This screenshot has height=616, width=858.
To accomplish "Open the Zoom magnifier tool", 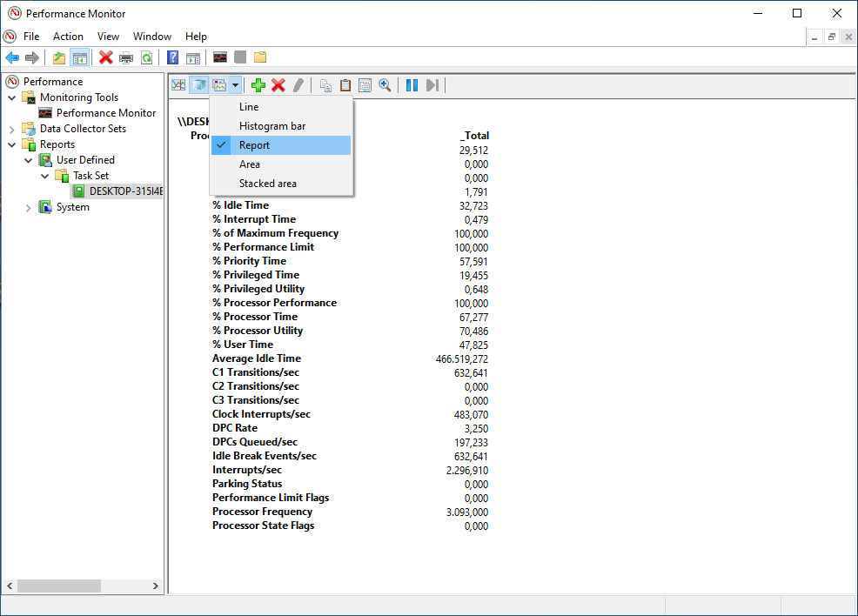I will point(385,84).
